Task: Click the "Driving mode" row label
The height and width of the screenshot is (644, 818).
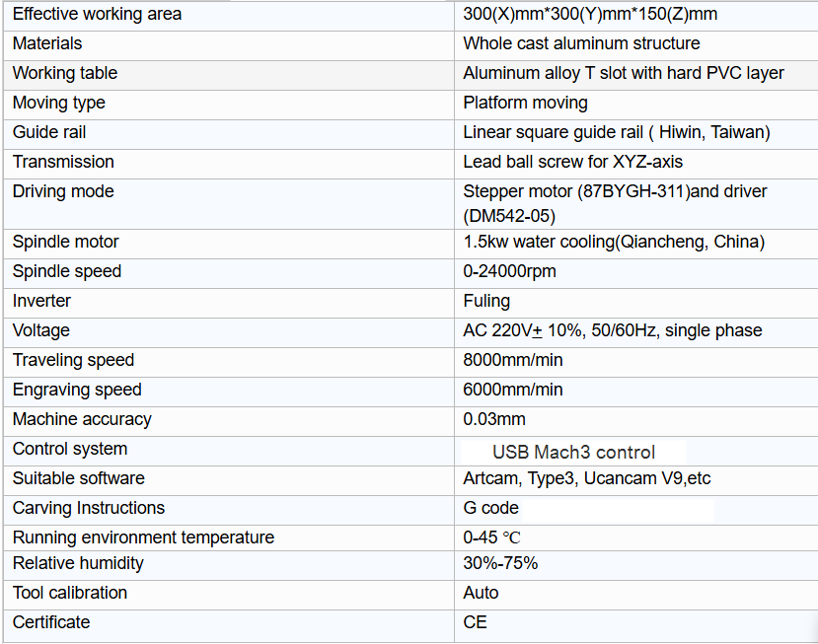Action: 63,191
